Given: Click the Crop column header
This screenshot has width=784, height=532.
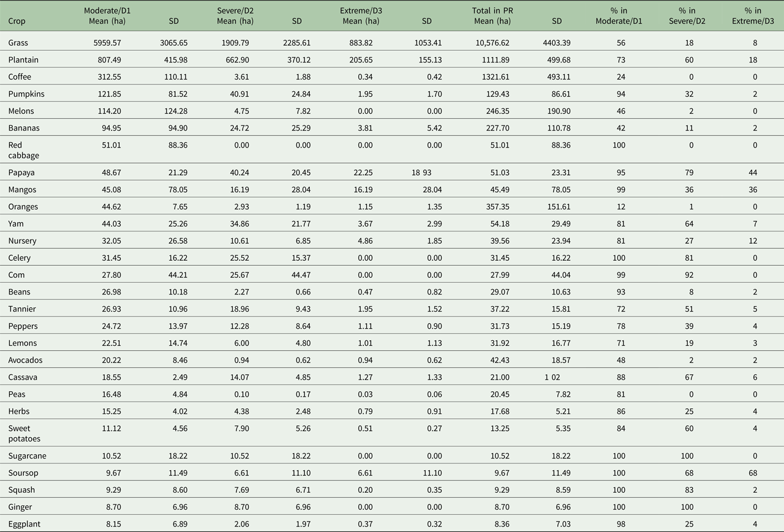Looking at the screenshot, I should [x=17, y=21].
